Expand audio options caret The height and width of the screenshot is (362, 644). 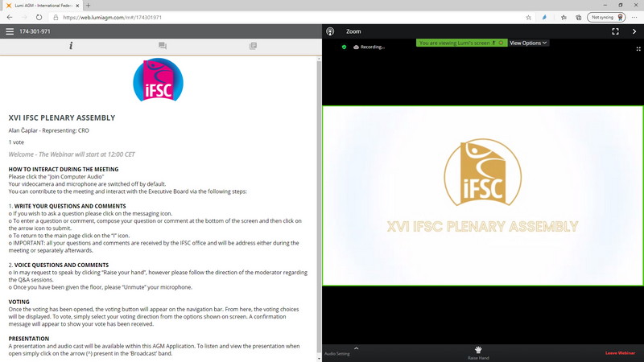click(x=356, y=348)
